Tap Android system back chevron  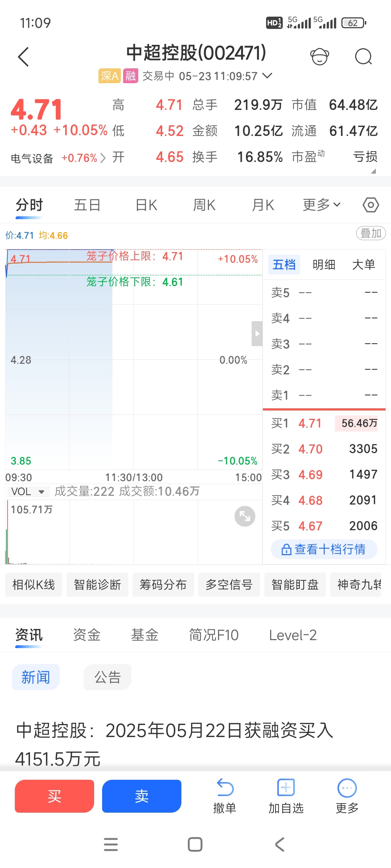click(279, 844)
